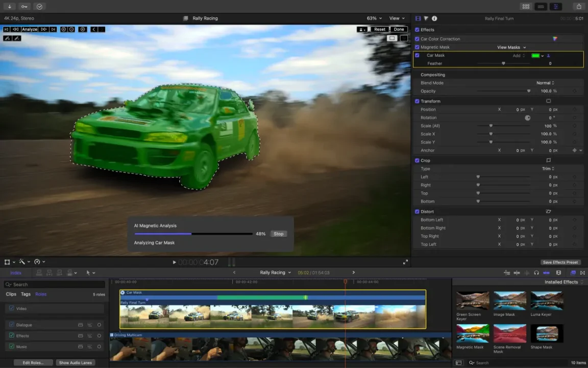Click the mask brush add tool
This screenshot has height=368, width=588.
(7, 38)
